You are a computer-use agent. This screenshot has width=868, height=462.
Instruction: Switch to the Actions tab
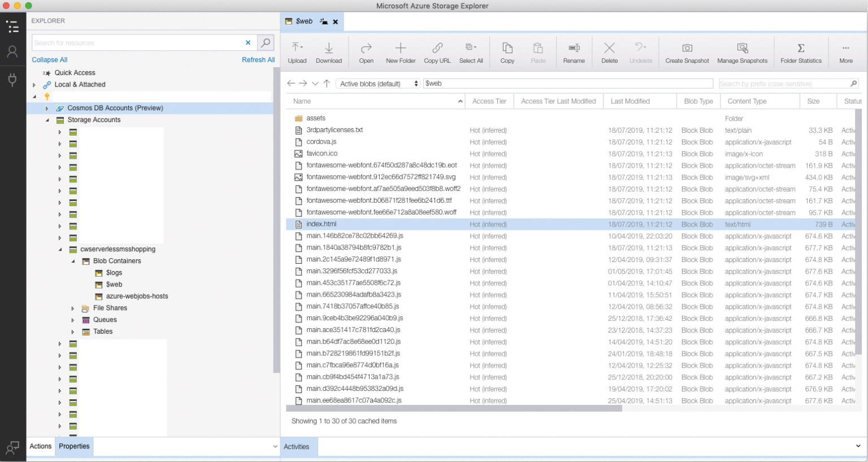click(x=41, y=446)
